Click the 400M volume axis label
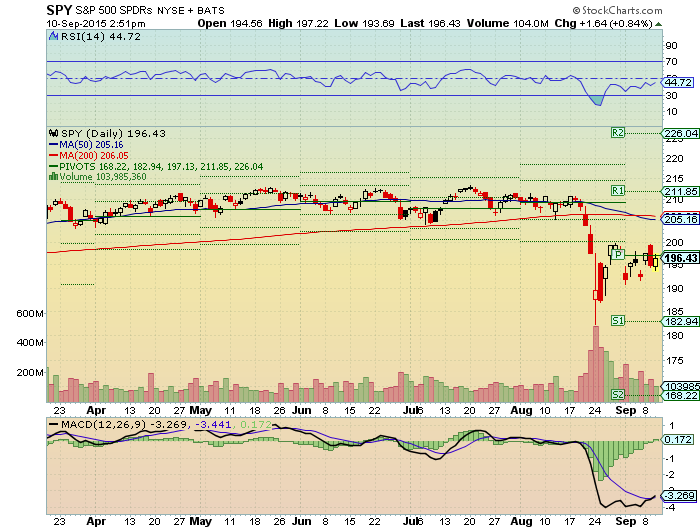The height and width of the screenshot is (530, 700). tap(30, 342)
